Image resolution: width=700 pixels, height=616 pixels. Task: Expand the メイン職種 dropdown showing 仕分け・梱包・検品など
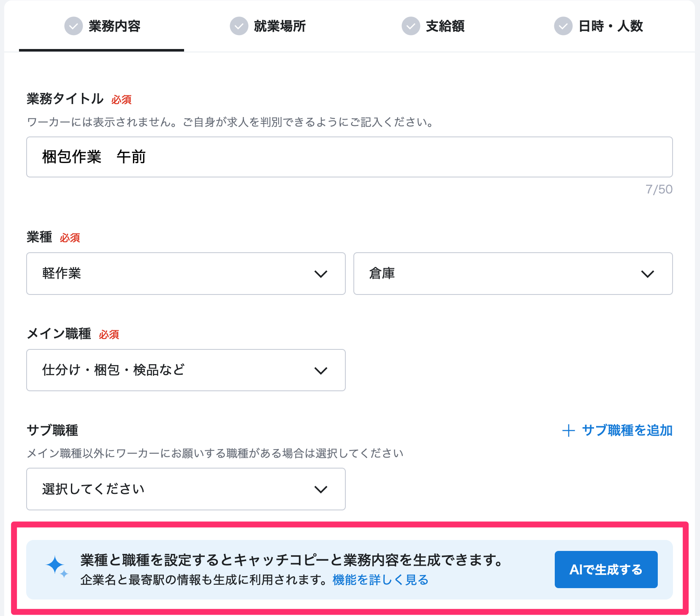coord(186,370)
